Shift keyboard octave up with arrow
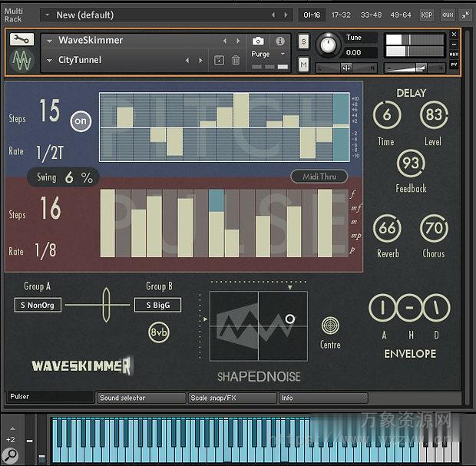Viewport: 476px width, 466px height. 12,428
